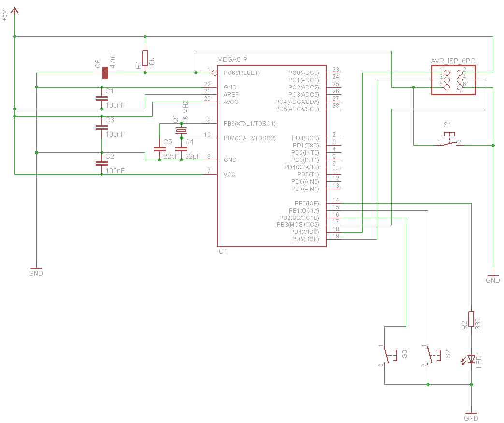Click the C2 capacitor symbol
504x423 pixels.
tap(101, 164)
